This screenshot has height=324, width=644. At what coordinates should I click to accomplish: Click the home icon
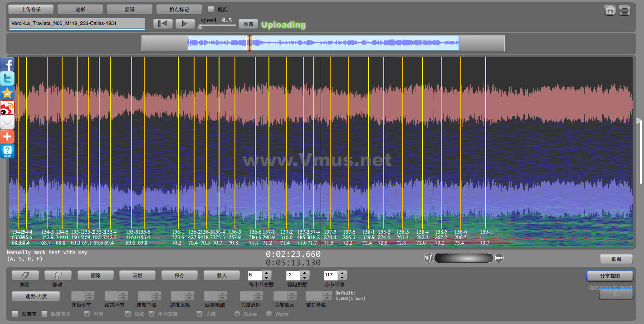click(610, 10)
